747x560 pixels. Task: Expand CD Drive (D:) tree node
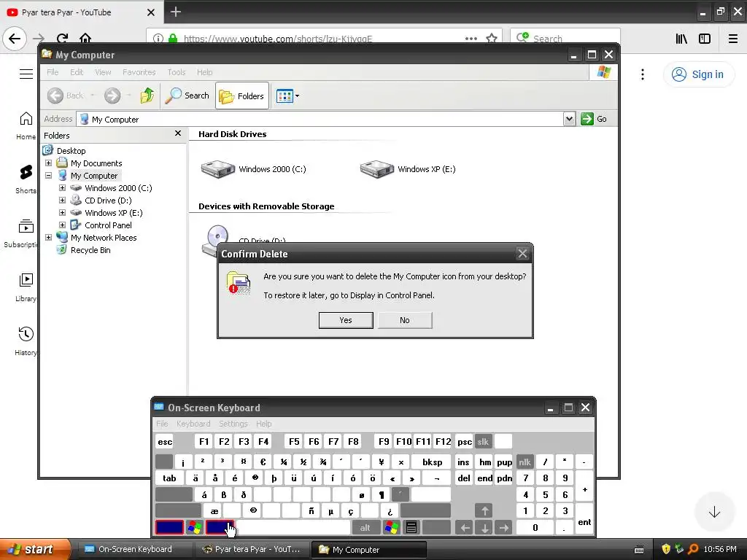click(62, 200)
